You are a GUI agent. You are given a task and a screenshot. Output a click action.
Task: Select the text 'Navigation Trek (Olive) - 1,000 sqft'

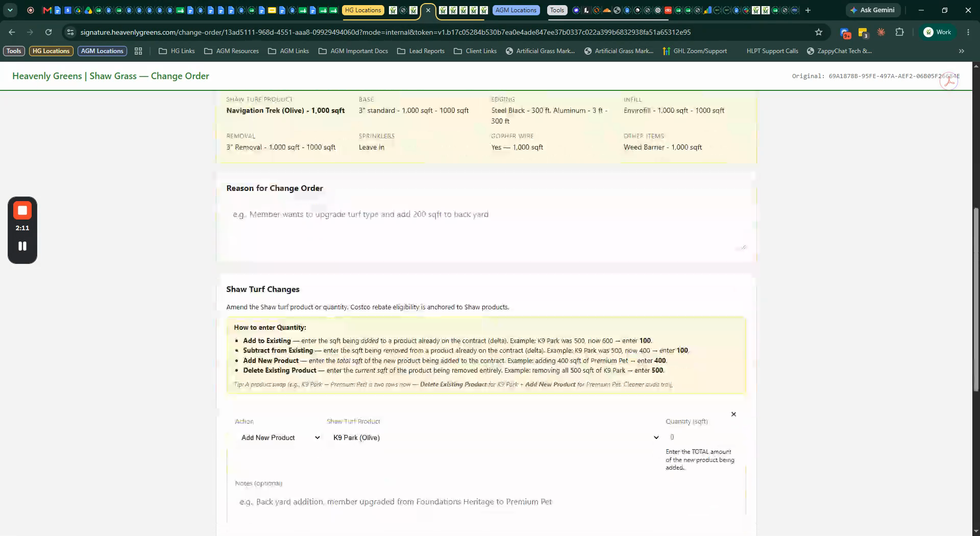pos(285,110)
